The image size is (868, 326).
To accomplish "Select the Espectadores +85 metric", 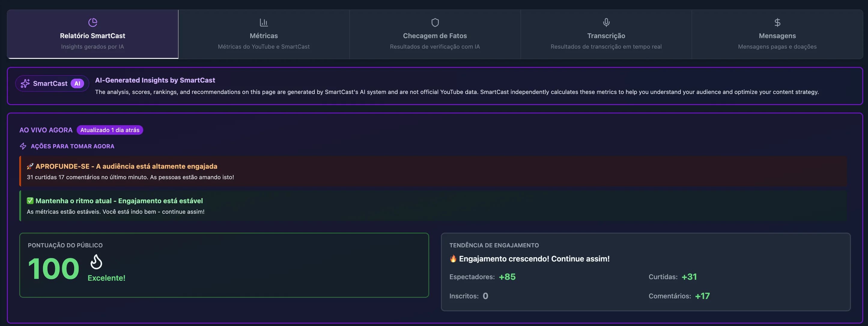I will coord(483,276).
